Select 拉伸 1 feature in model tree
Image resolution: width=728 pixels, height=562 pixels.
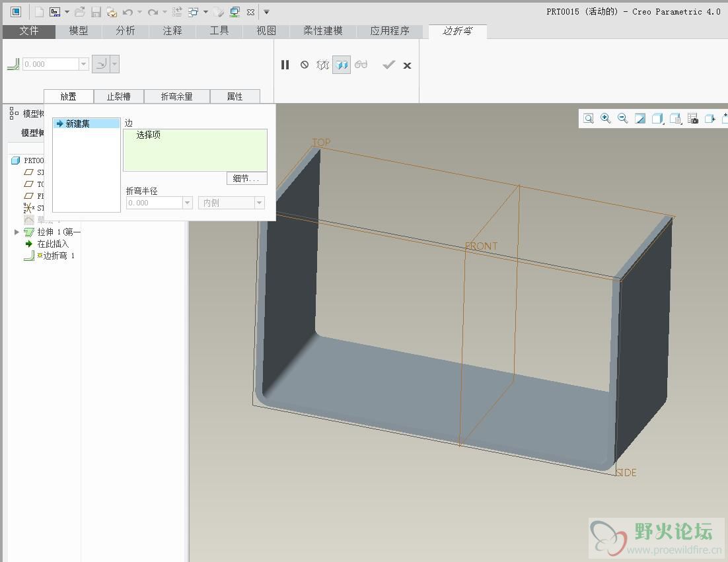point(52,232)
